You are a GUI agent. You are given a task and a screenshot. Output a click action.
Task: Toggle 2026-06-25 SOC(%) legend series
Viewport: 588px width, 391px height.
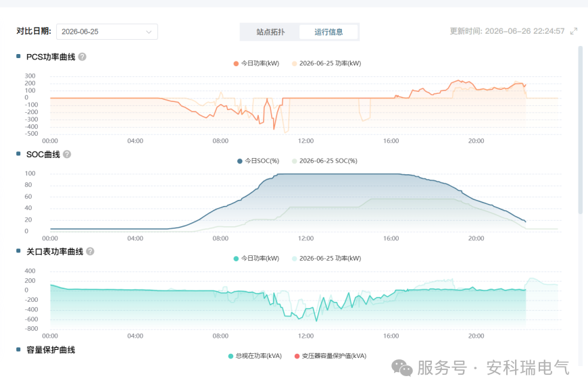tap(324, 161)
